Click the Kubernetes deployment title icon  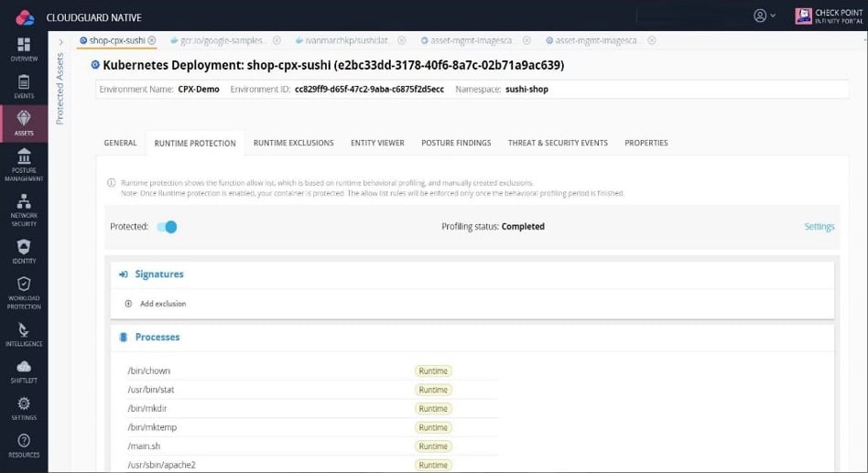95,65
